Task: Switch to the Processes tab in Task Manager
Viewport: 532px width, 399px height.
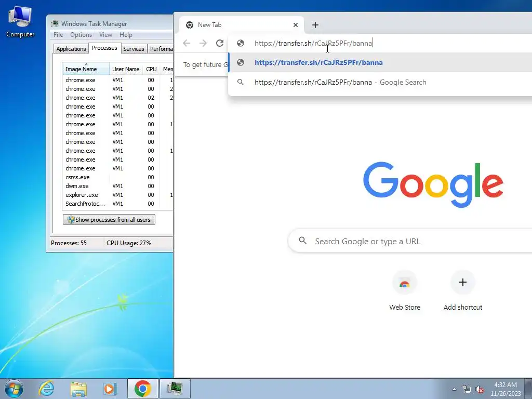Action: (104, 48)
